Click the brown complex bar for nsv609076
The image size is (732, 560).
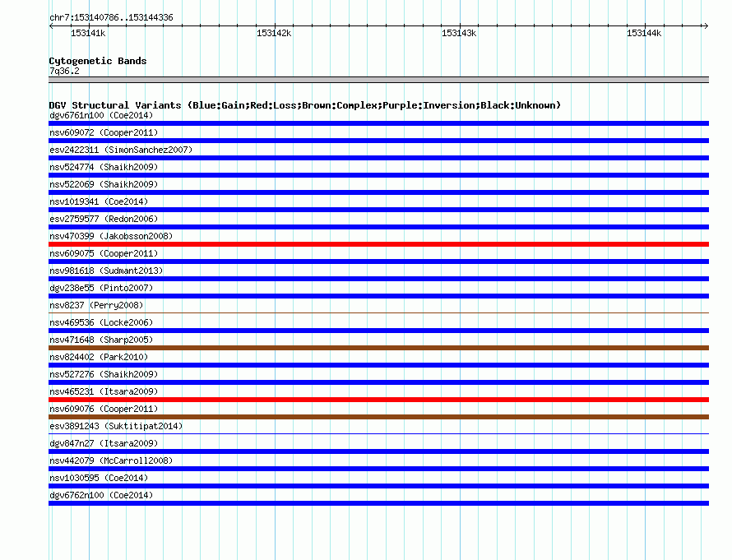click(378, 417)
